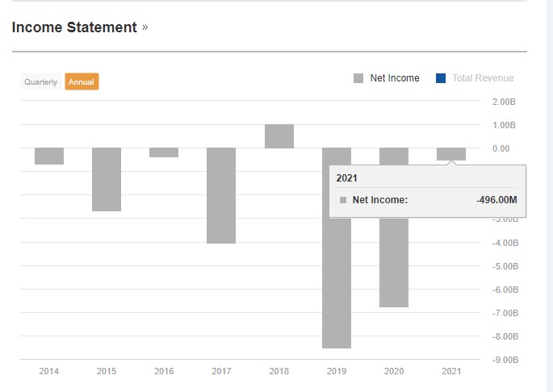The image size is (553, 392).
Task: Enable Total Revenue legend series
Action: (482, 78)
